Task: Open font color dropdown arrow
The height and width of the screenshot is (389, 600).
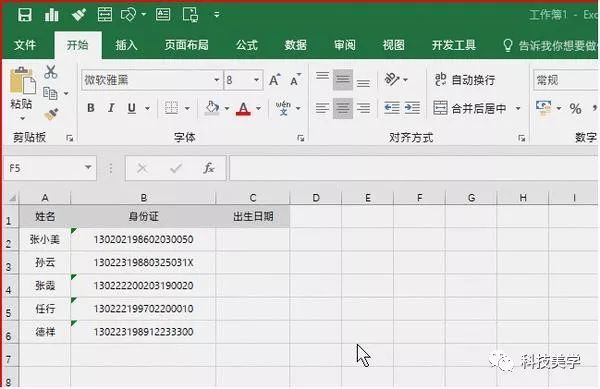Action: [x=259, y=108]
